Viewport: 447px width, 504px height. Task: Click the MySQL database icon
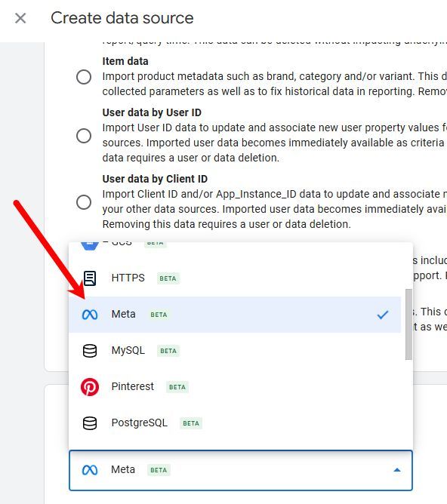pos(90,351)
